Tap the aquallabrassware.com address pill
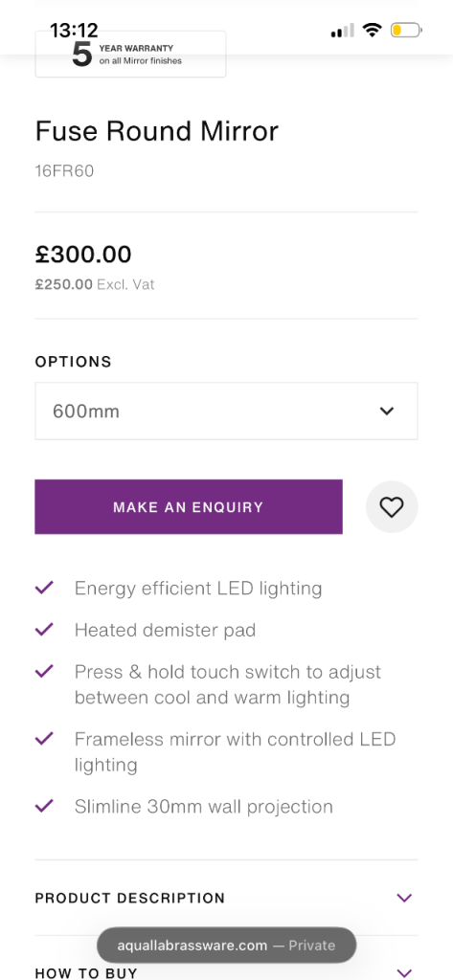 pos(226,945)
